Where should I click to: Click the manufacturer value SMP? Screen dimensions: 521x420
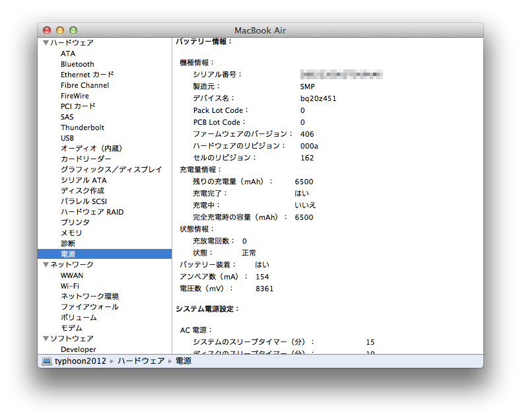[x=307, y=87]
